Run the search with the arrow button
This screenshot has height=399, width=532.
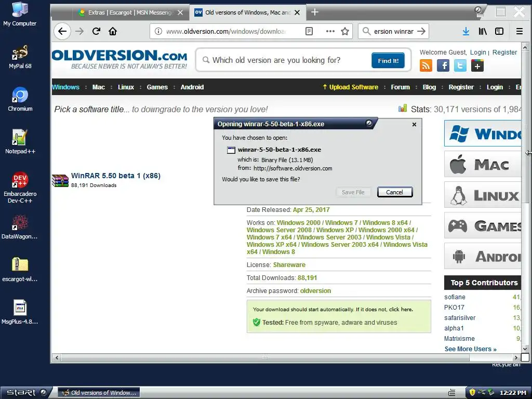(421, 31)
